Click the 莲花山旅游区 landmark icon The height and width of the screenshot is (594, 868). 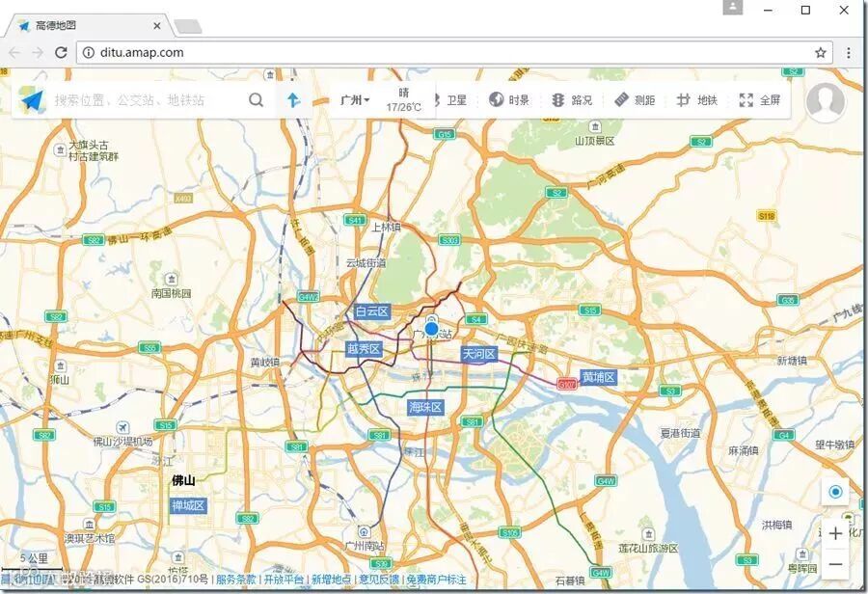coord(648,534)
